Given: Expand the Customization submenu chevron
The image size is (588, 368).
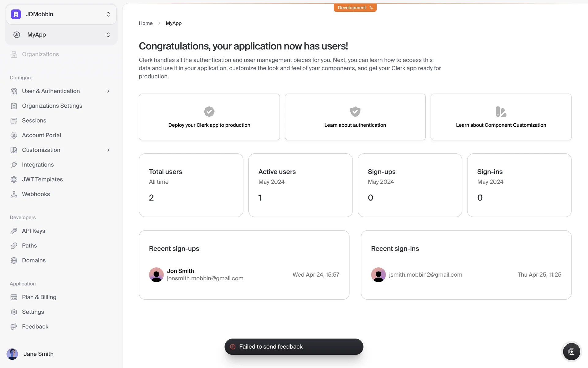Looking at the screenshot, I should [x=108, y=150].
